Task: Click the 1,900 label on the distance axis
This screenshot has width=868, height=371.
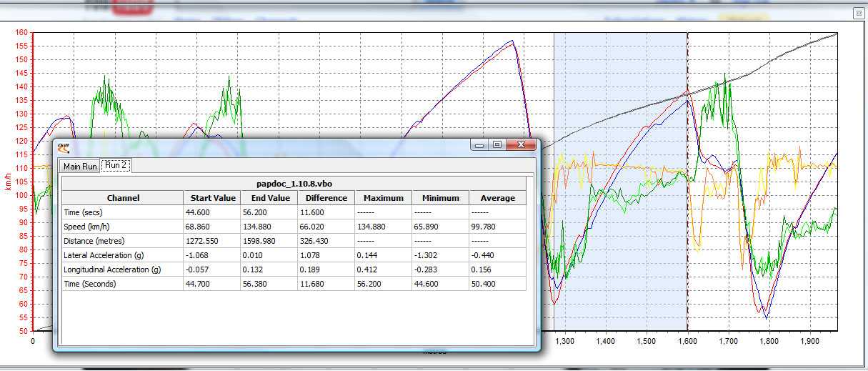Action: pos(809,342)
